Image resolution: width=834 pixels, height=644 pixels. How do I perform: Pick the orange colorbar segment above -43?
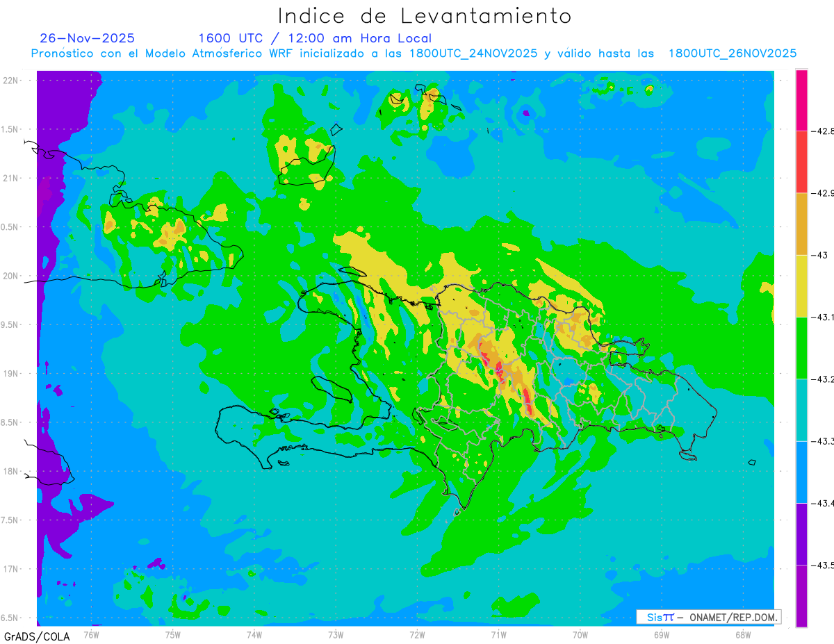[801, 224]
